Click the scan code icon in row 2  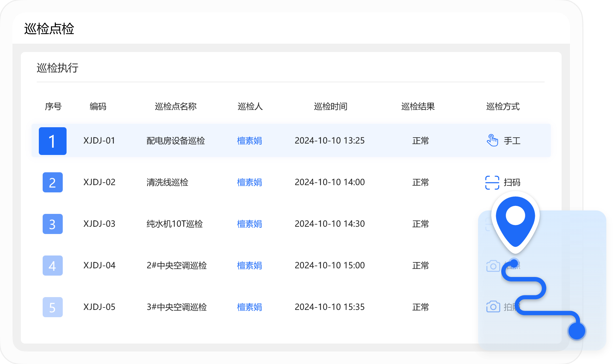point(492,182)
